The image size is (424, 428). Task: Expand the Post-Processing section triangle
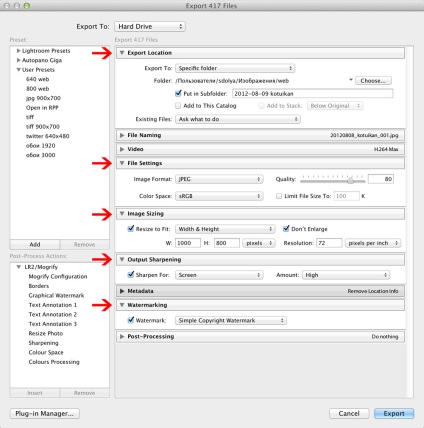122,337
